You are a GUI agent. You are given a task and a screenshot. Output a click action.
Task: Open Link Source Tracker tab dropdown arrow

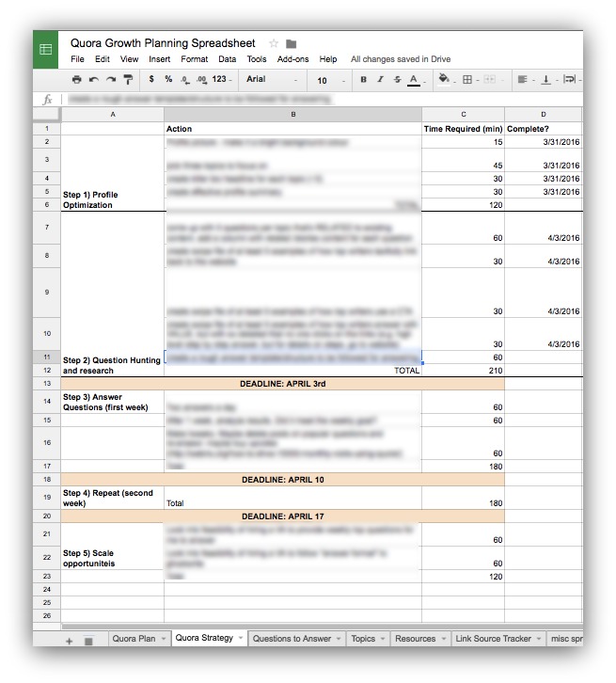point(539,639)
